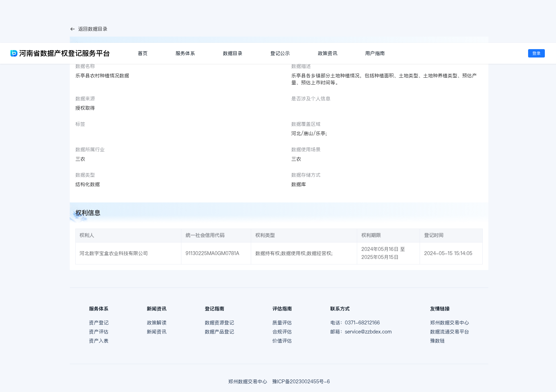This screenshot has width=556, height=392.
Task: Click the platform logo icon
Action: tap(14, 53)
